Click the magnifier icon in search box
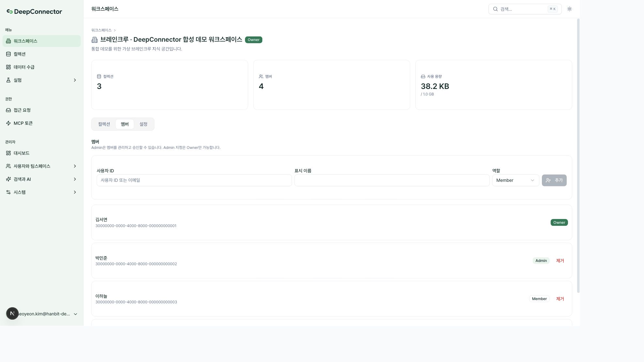 495,9
